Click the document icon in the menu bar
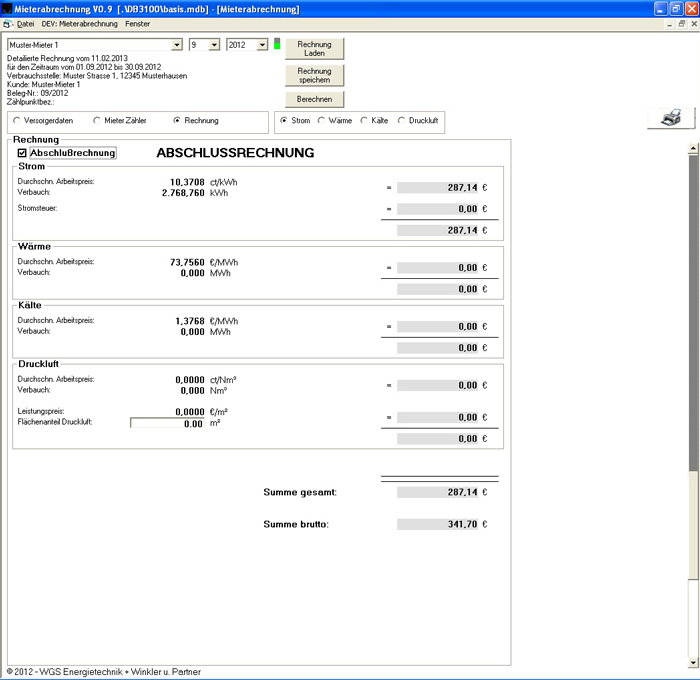The height and width of the screenshot is (680, 700). (x=7, y=22)
